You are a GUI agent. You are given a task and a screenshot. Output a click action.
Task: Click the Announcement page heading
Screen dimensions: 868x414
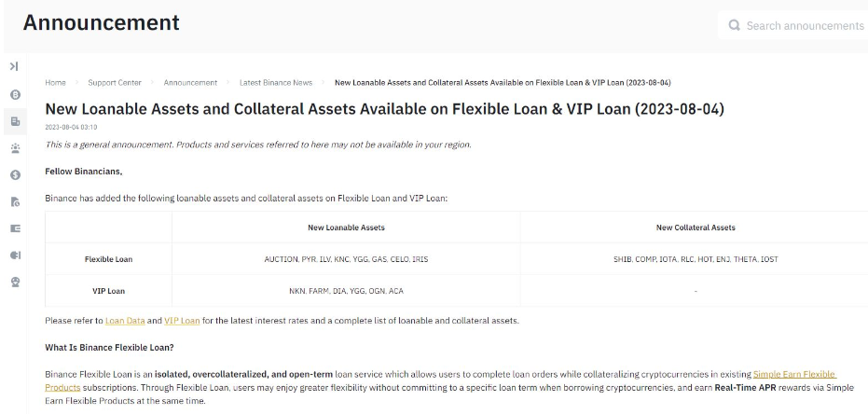[x=102, y=22]
